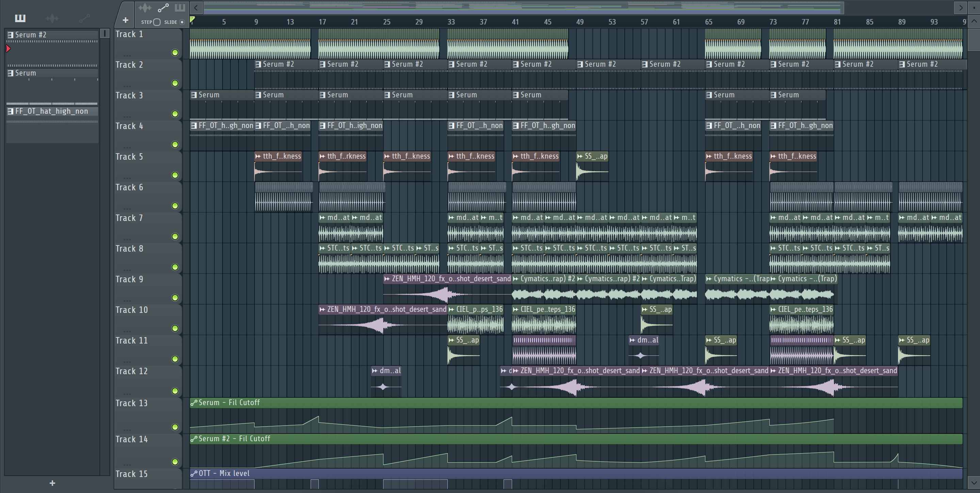Click the down arrow of vertical scrollbar
980x493 pixels.
[974, 483]
